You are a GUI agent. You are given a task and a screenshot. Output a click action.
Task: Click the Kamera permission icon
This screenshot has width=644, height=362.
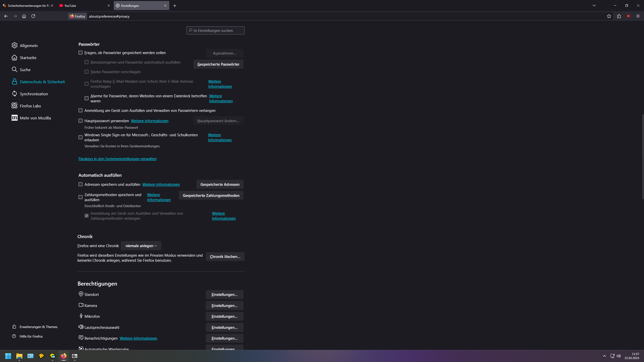[x=81, y=305]
